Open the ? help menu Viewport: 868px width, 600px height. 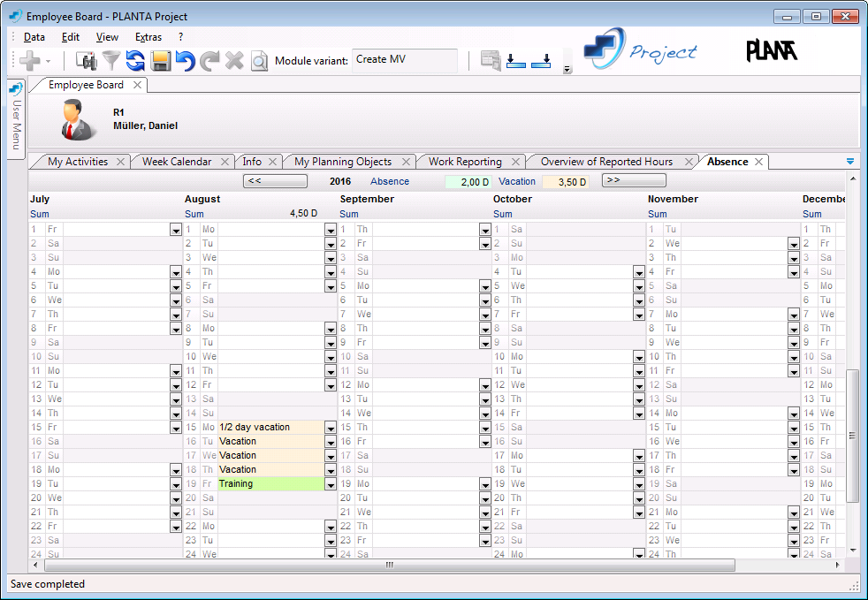180,37
